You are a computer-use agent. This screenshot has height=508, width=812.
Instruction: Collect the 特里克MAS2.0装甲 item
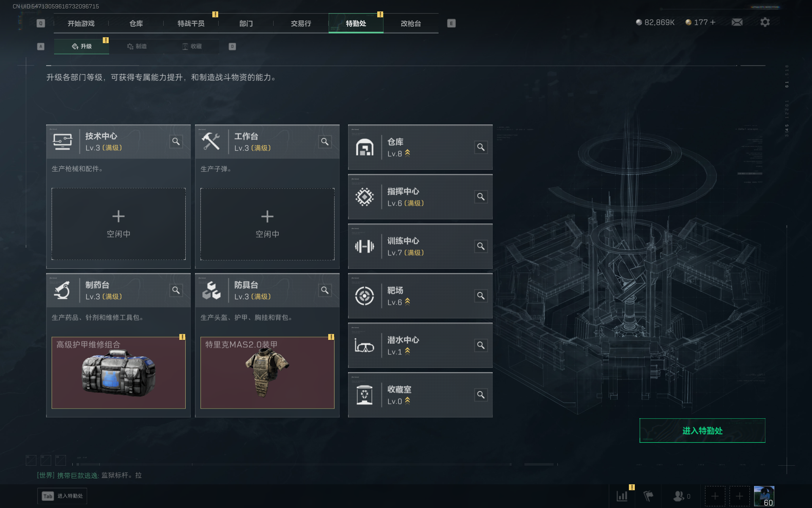coord(267,373)
